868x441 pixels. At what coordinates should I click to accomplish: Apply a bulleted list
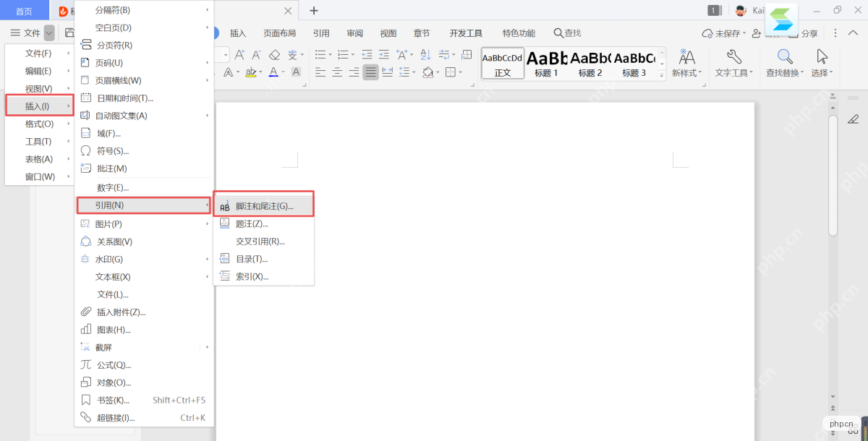[x=320, y=55]
